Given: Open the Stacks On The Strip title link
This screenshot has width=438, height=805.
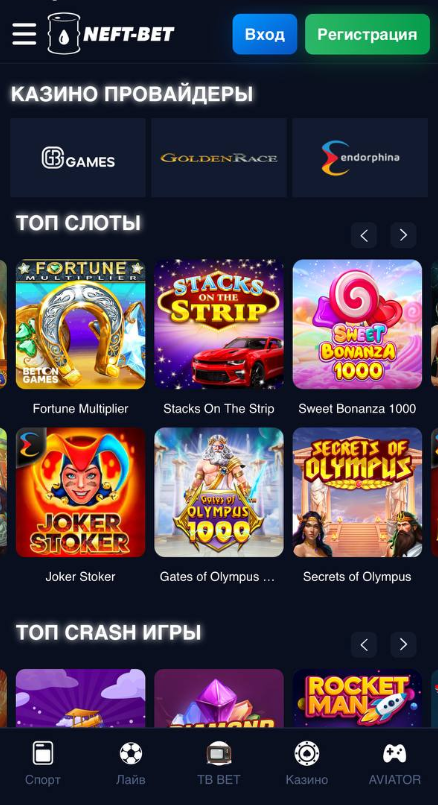Looking at the screenshot, I should tap(219, 409).
